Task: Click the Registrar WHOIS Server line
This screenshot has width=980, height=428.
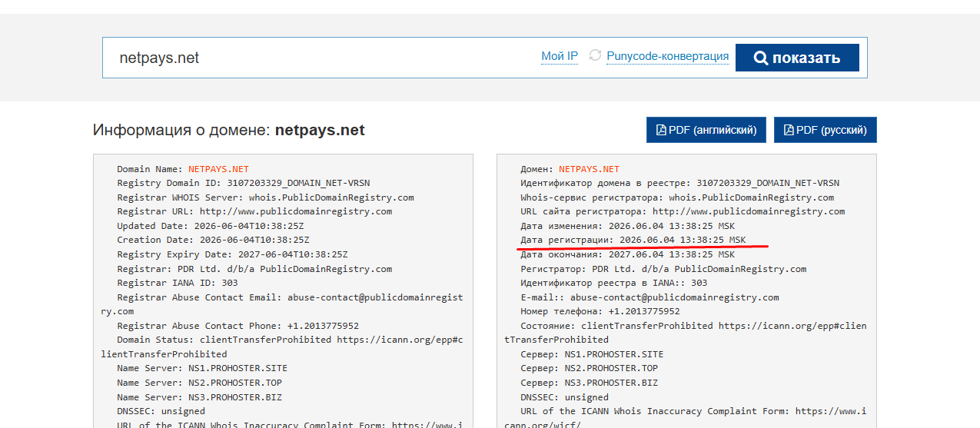Action: coord(265,197)
